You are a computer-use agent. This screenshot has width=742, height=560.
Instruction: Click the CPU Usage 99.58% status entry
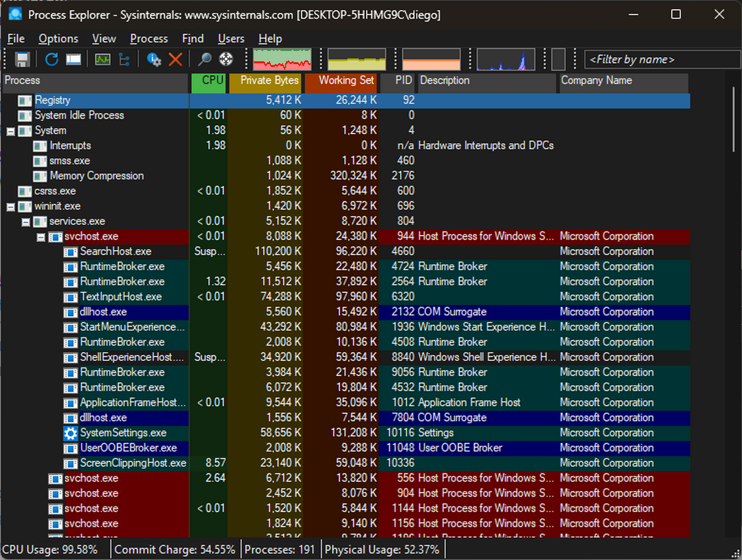49,550
